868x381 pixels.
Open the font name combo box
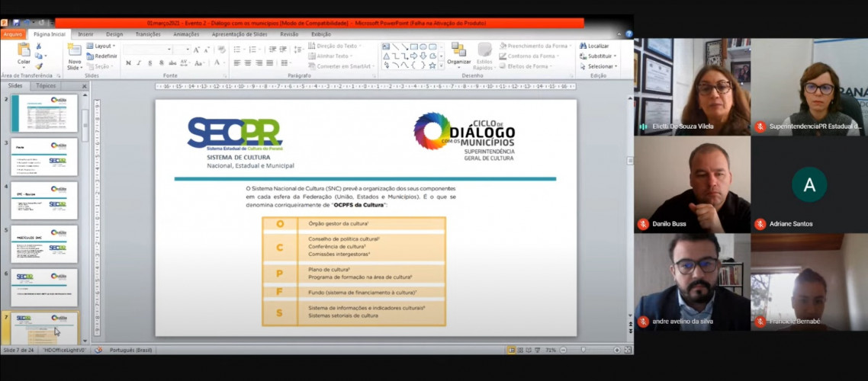(x=147, y=50)
